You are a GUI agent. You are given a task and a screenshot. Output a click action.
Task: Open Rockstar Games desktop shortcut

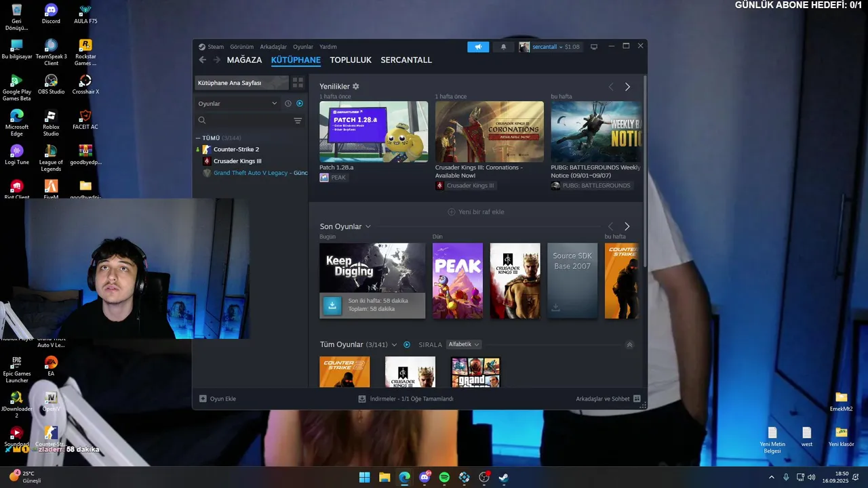pyautogui.click(x=85, y=52)
